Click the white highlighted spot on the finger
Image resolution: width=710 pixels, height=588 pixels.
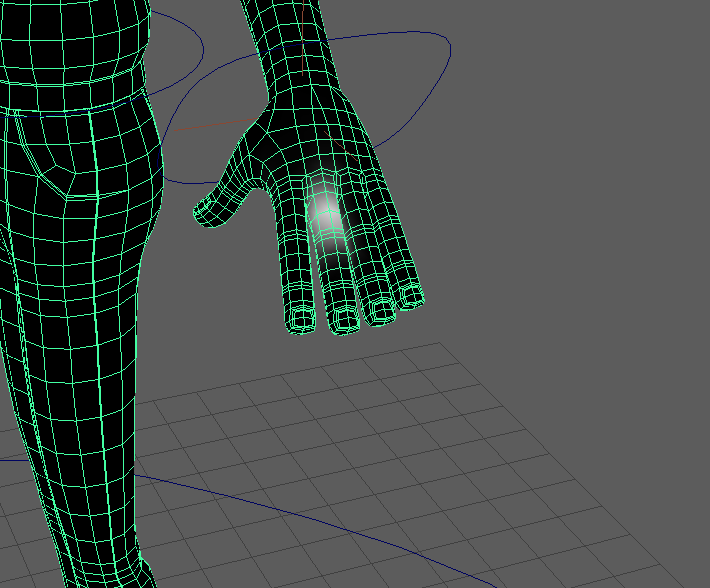(326, 211)
